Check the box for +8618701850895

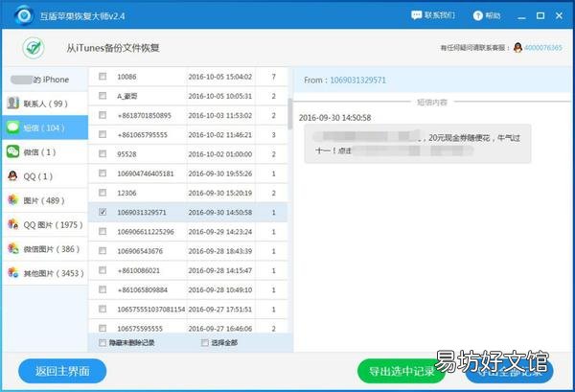point(103,115)
